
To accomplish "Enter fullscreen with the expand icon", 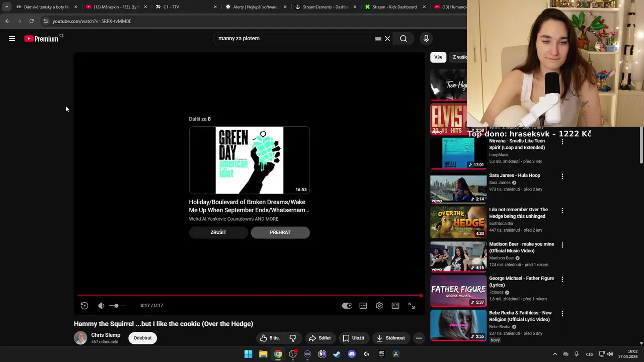I will [x=412, y=306].
